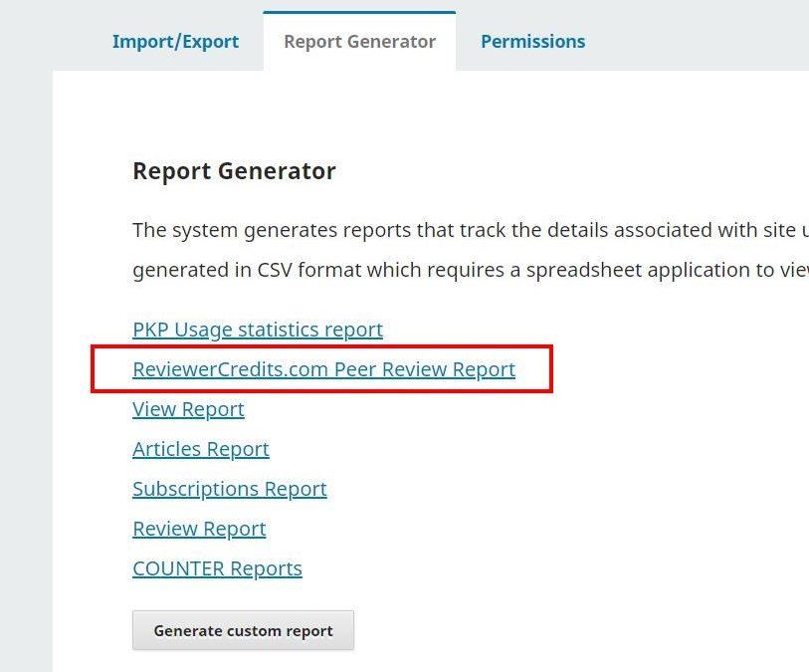Viewport: 809px width, 672px height.
Task: Generate the Articles Report
Action: click(x=200, y=449)
